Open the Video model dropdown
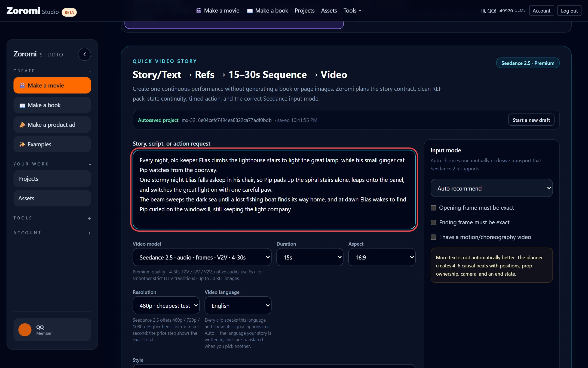Image resolution: width=588 pixels, height=368 pixels. click(x=202, y=257)
